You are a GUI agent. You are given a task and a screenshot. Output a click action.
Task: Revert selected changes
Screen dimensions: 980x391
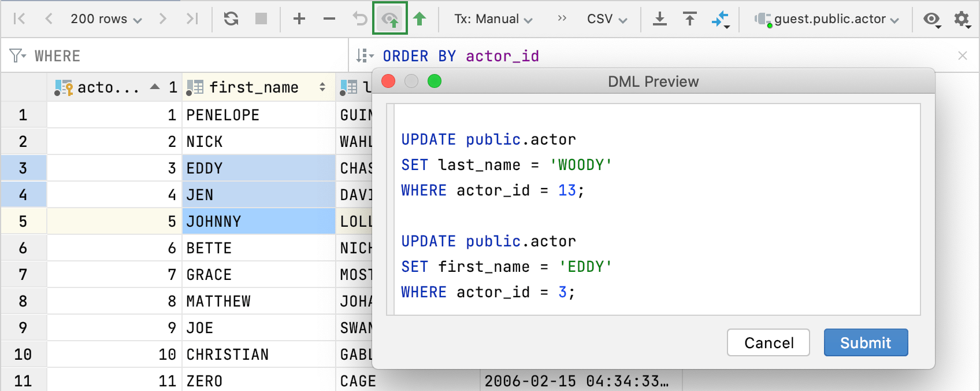pos(359,19)
